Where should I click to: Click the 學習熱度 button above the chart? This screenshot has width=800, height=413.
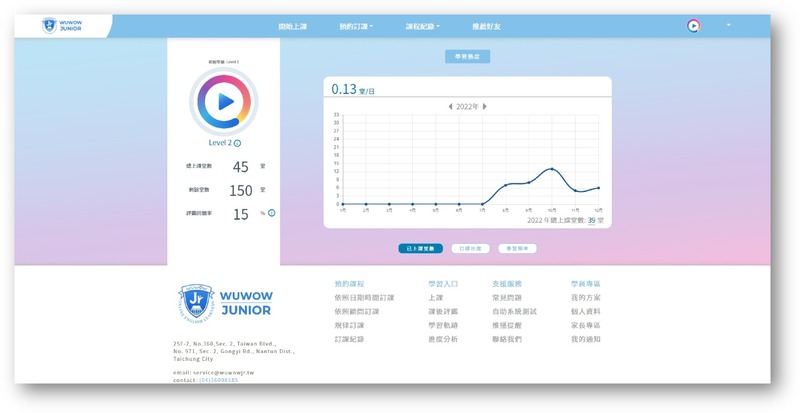[x=467, y=57]
